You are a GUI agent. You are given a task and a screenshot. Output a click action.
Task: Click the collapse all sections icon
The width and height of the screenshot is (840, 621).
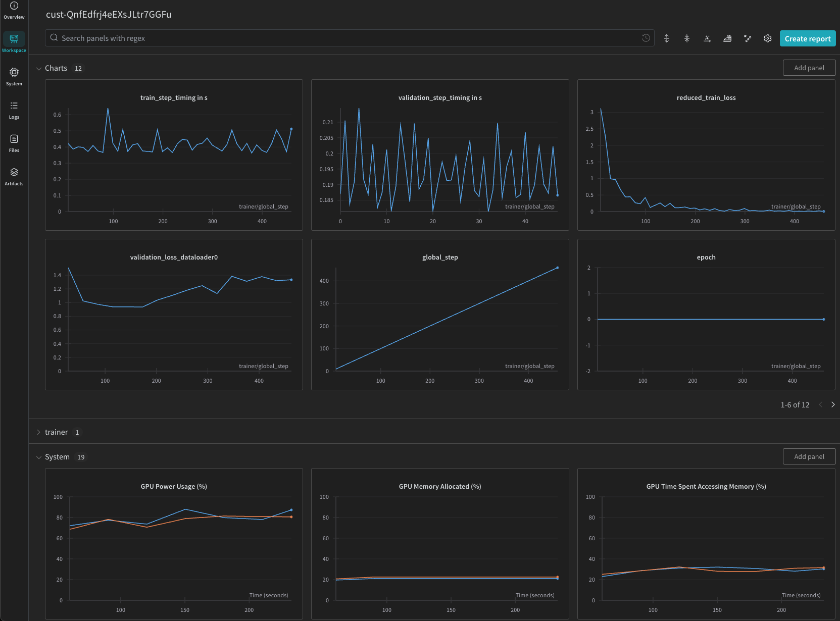(687, 38)
